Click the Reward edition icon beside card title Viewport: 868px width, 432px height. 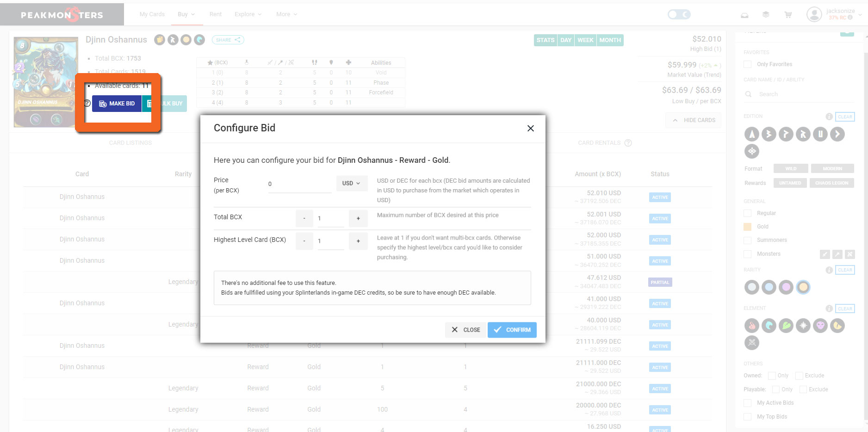tap(173, 40)
